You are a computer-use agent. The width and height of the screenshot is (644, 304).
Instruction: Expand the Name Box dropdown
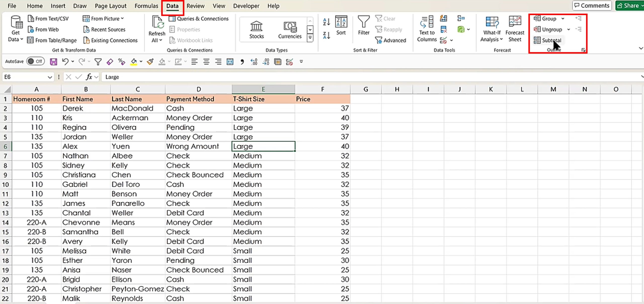pos(50,77)
